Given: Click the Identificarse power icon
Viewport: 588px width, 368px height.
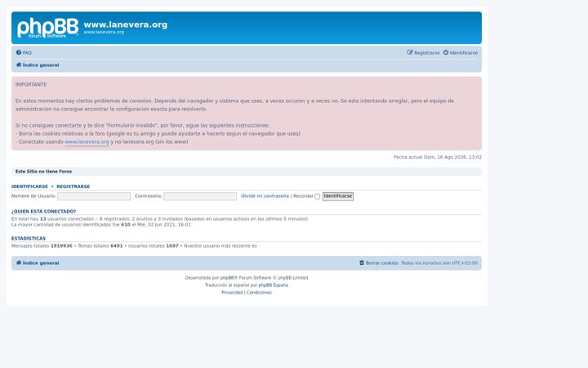Looking at the screenshot, I should [446, 52].
